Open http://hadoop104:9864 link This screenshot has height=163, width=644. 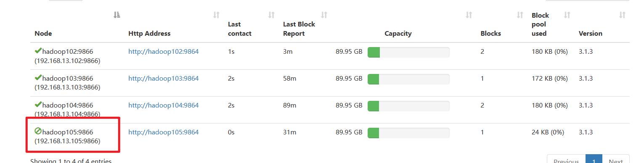[x=163, y=105]
